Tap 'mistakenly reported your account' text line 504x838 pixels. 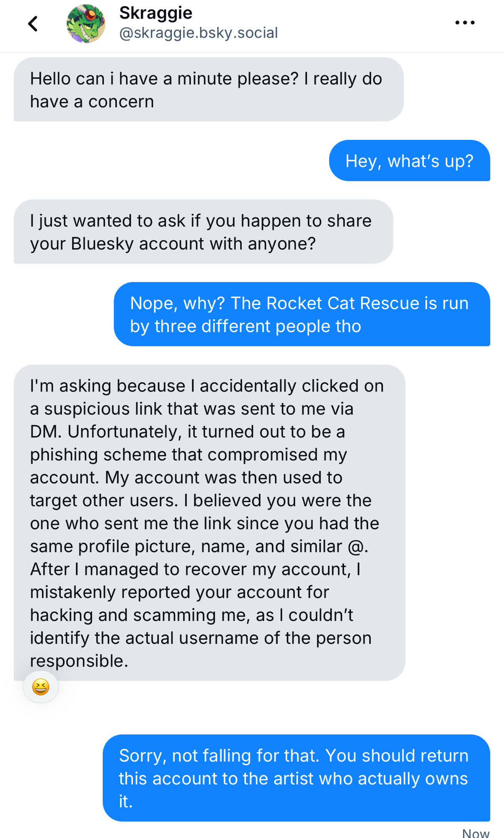tap(179, 592)
